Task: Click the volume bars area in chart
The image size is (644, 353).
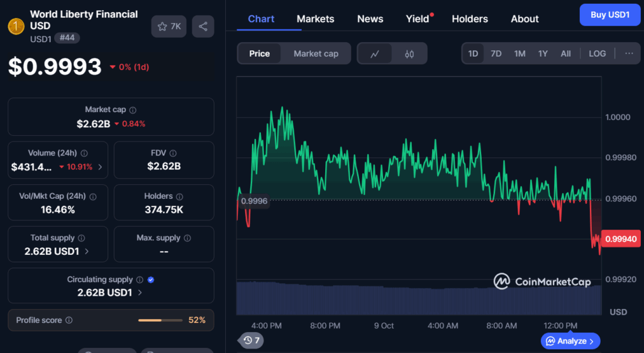Action: [x=419, y=298]
